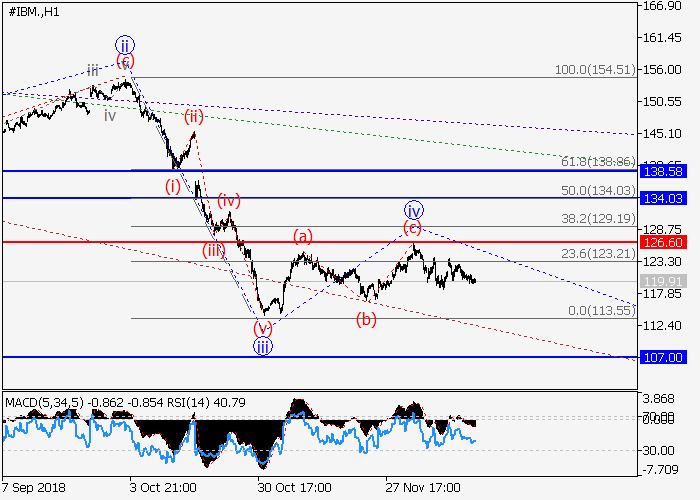Select the red (b) wave label
This screenshot has height=500, width=700.
pyautogui.click(x=367, y=320)
